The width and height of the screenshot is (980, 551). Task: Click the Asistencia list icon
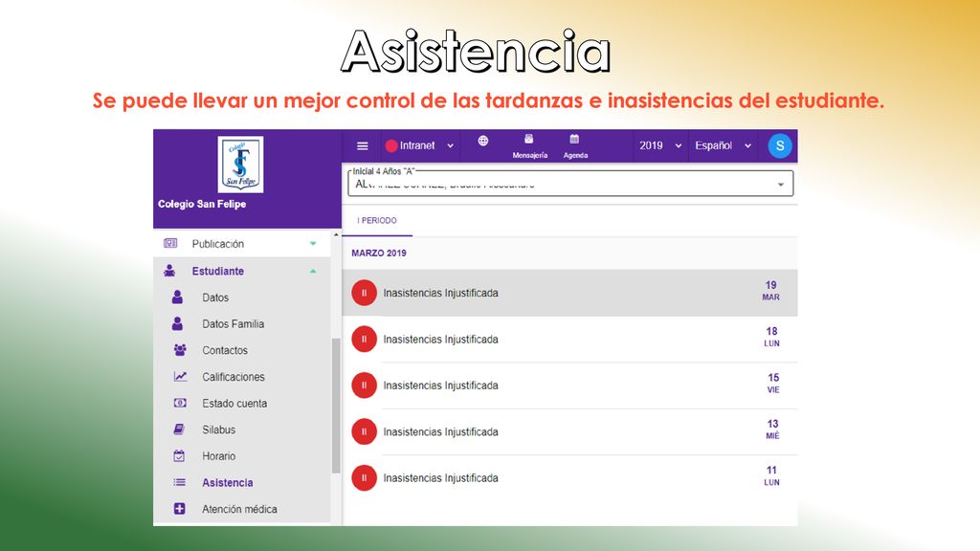tap(179, 482)
